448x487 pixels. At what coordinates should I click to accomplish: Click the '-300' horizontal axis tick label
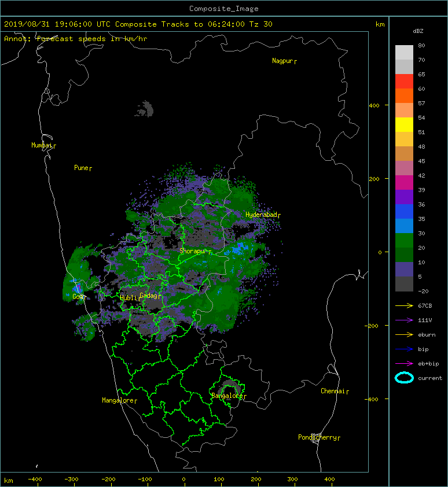[71, 479]
